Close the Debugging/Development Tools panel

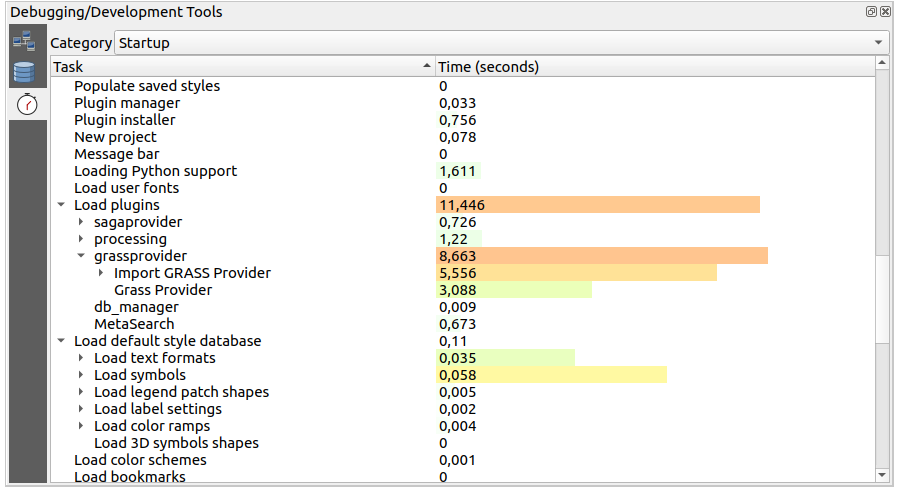pos(885,12)
